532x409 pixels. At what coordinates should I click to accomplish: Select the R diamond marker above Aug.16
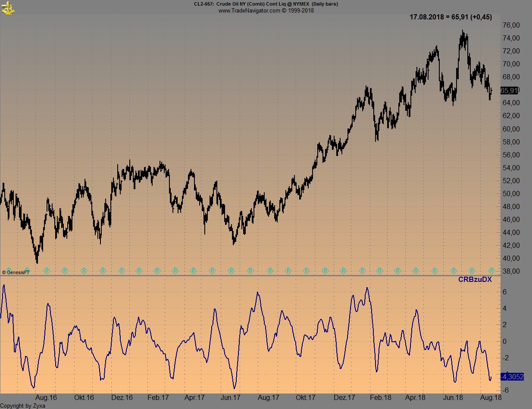[47, 271]
